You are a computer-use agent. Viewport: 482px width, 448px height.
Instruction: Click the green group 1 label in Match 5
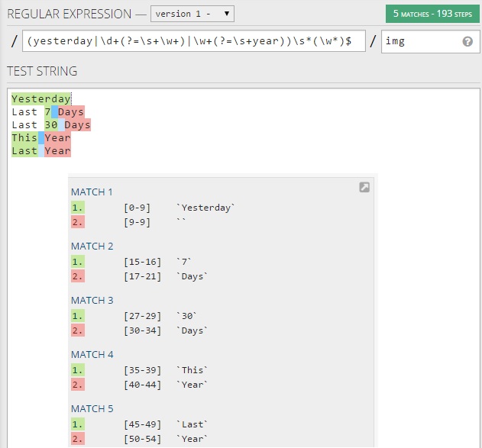coord(78,424)
